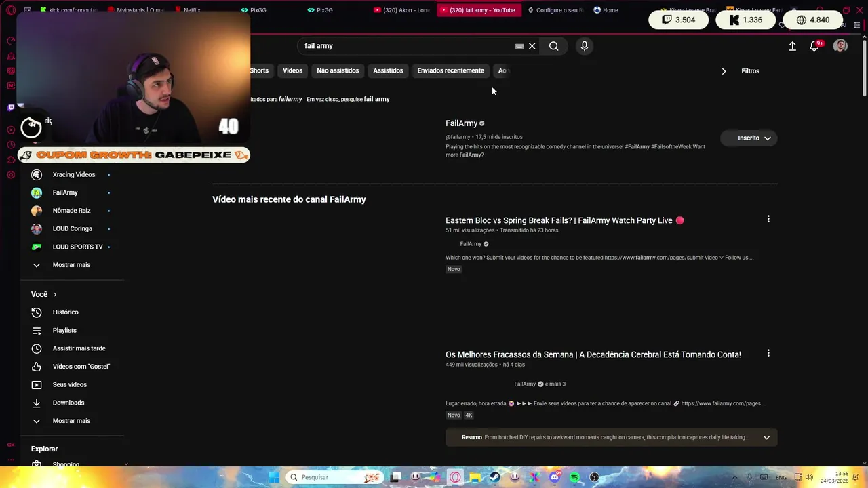868x488 pixels.
Task: Open options menu for Eastern Bloc video
Action: (x=768, y=219)
